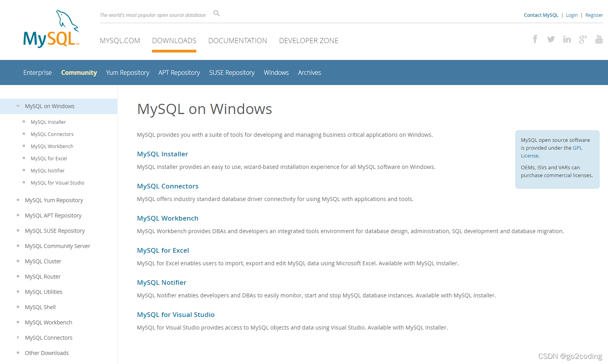608x364 pixels.
Task: Select MySQL Notifier in the sidebar
Action: pyautogui.click(x=48, y=171)
